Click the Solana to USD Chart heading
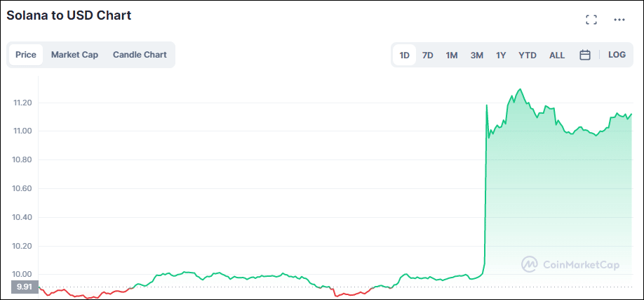The height and width of the screenshot is (300, 644). pos(69,15)
